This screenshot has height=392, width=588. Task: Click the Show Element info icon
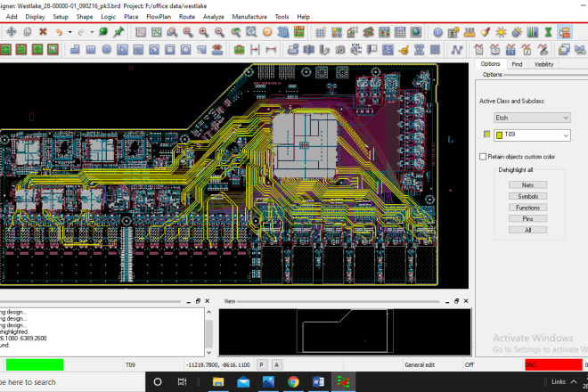click(437, 32)
